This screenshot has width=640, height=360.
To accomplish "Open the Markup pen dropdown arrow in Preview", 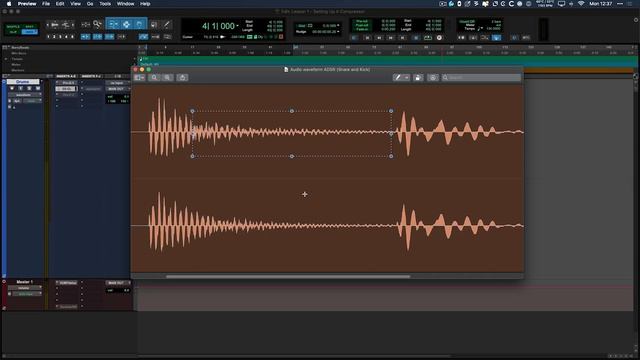I will (x=407, y=78).
